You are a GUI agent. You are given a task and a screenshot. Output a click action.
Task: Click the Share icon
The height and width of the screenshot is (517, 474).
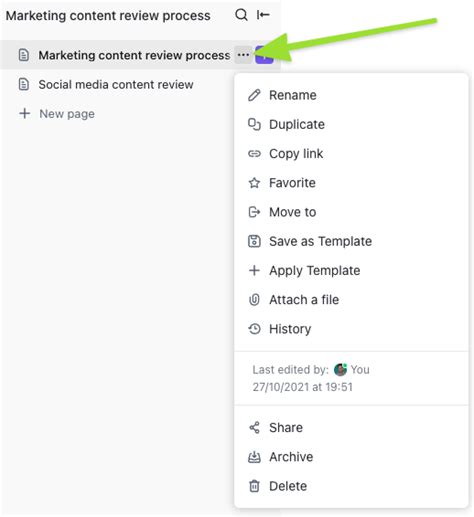click(254, 428)
